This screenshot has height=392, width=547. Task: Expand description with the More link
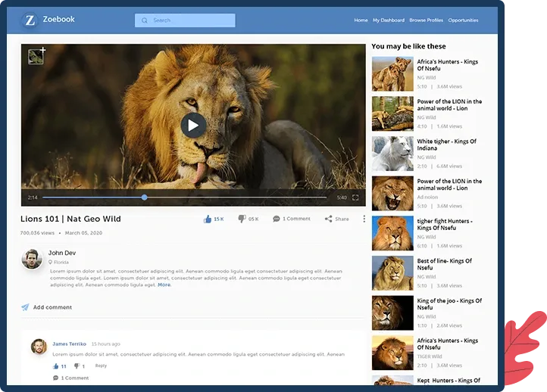164,285
